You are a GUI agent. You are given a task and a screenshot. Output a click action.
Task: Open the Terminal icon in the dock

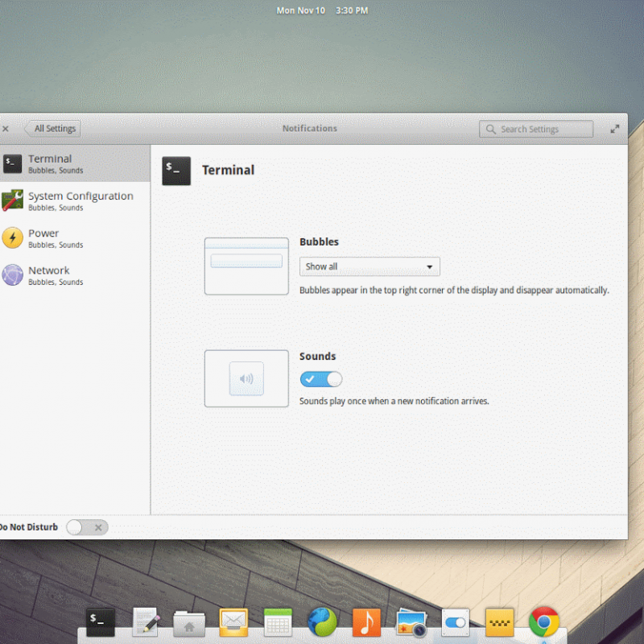(x=100, y=620)
